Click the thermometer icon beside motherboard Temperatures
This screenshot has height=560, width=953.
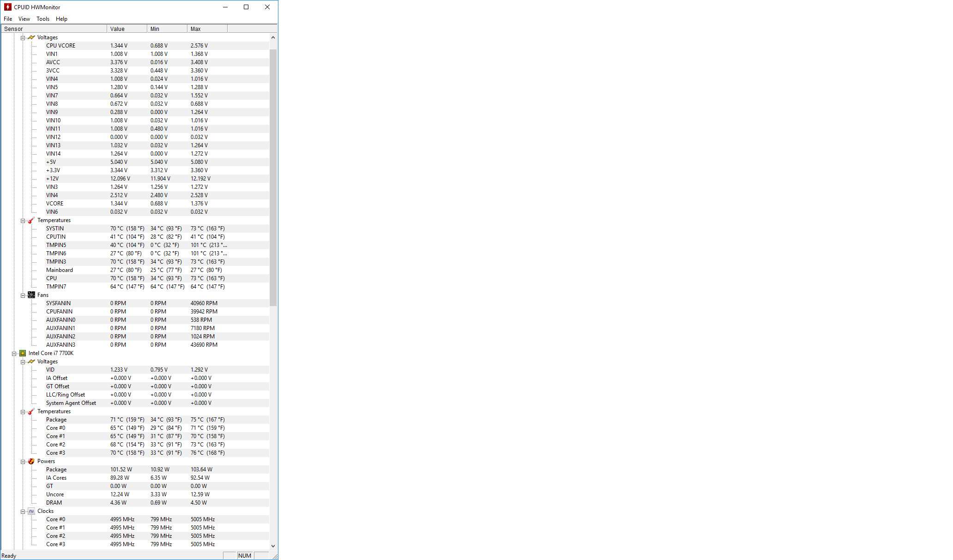click(x=31, y=220)
